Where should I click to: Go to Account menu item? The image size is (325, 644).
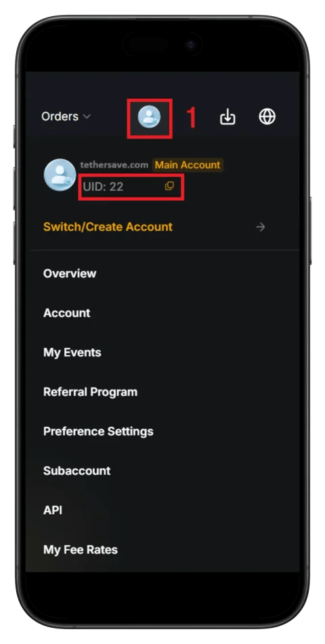pos(66,313)
